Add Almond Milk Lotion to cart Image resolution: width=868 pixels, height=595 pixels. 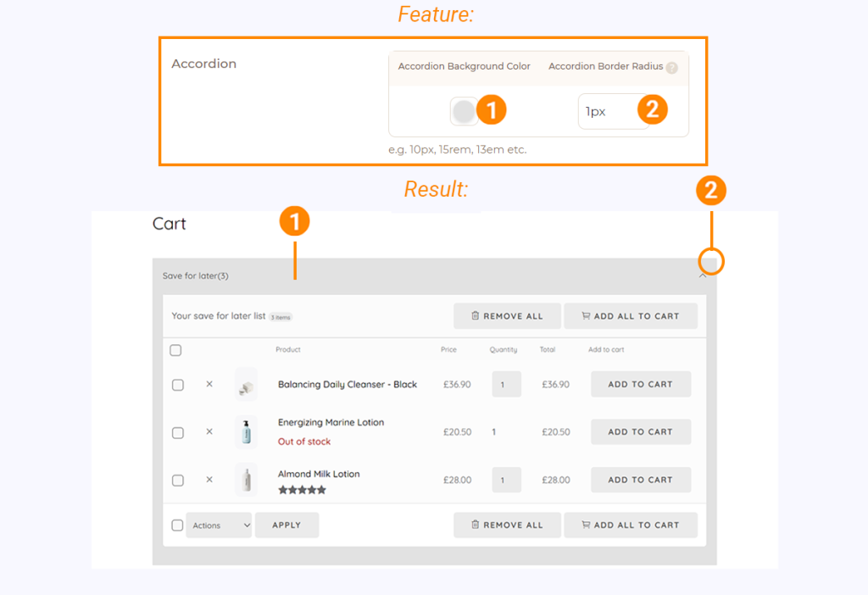(x=641, y=480)
